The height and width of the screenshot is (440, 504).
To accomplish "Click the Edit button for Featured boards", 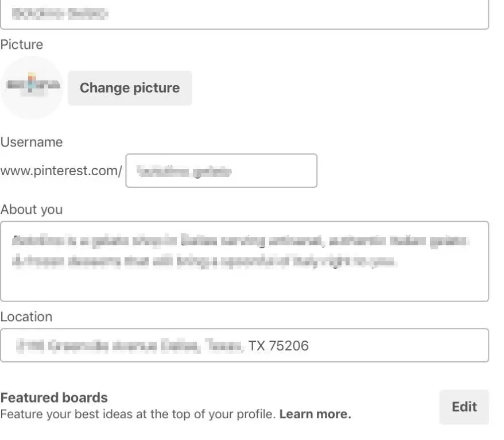I will coord(464,407).
